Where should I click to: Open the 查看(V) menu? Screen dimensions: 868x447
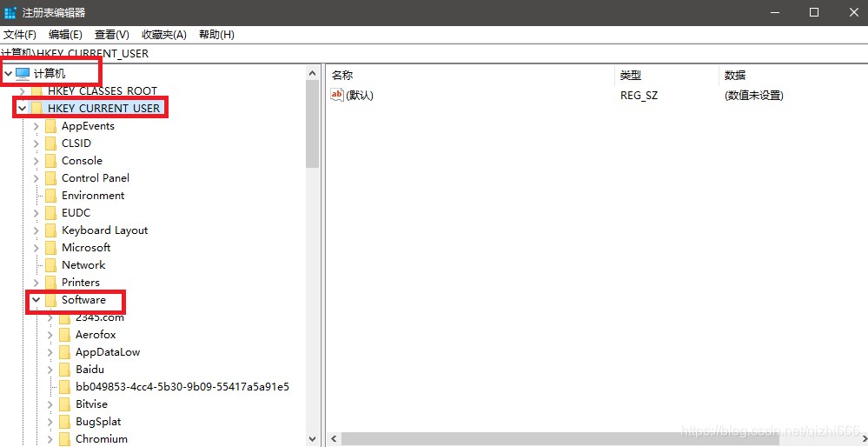[112, 34]
